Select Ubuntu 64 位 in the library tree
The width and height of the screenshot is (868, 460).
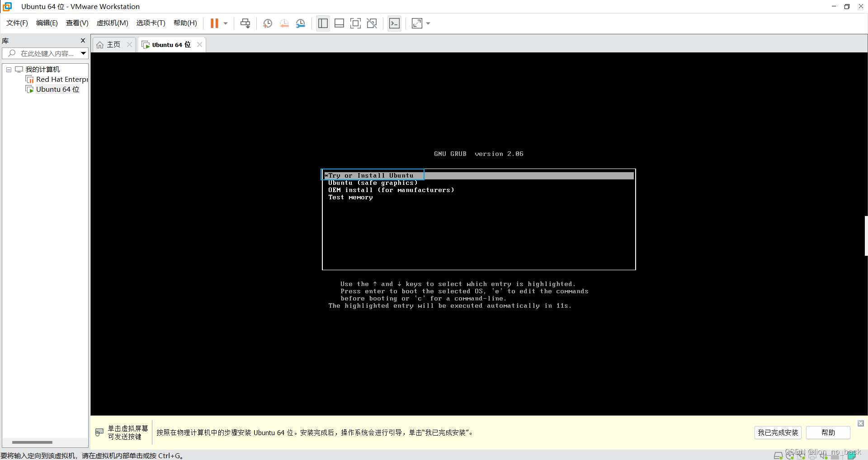pos(57,89)
